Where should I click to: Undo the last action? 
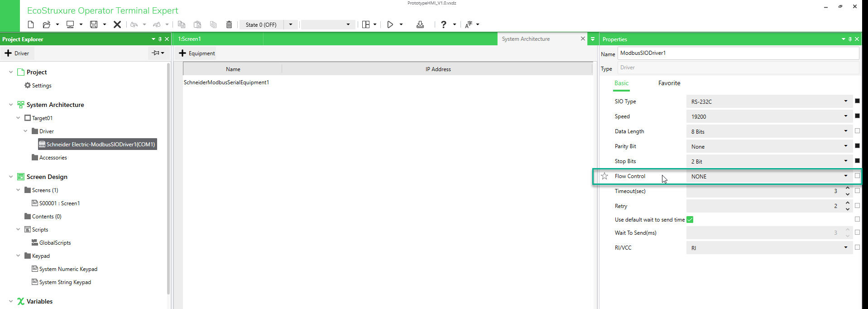[134, 24]
